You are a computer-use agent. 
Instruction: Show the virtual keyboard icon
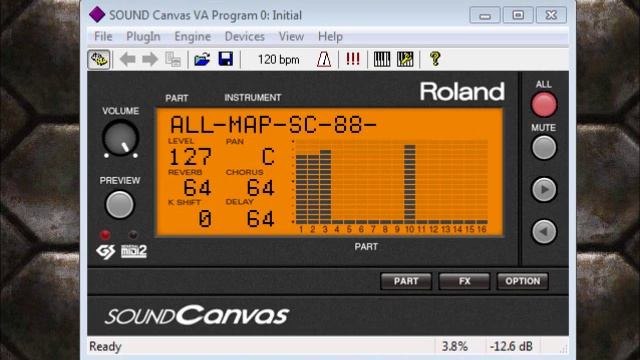tap(382, 60)
